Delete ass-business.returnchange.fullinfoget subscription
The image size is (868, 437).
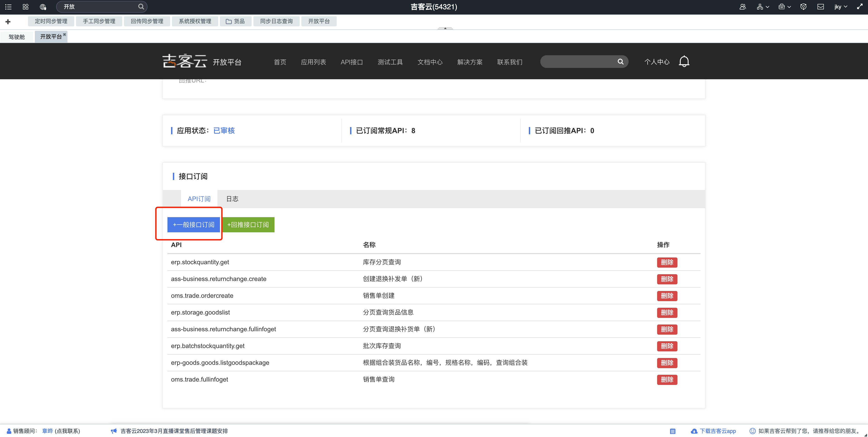click(x=667, y=329)
